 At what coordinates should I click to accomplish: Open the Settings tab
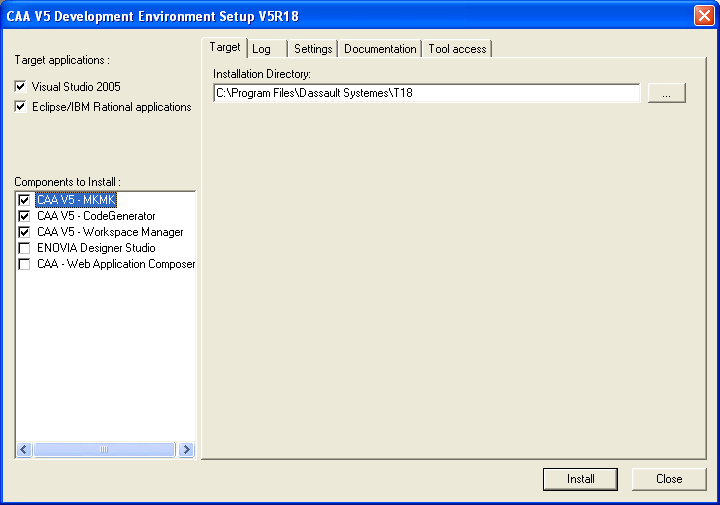coord(313,49)
